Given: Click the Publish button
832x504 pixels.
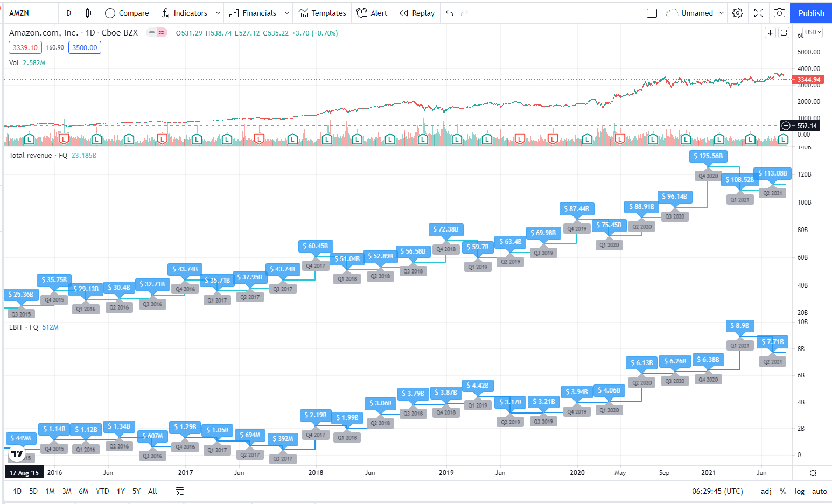Looking at the screenshot, I should pos(811,13).
